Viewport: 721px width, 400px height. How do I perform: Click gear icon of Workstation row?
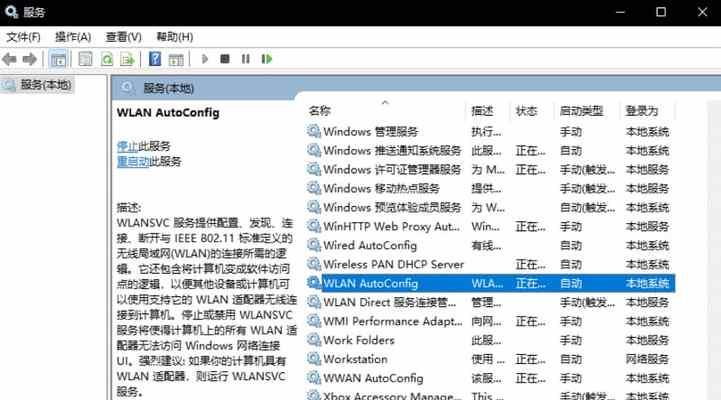314,359
